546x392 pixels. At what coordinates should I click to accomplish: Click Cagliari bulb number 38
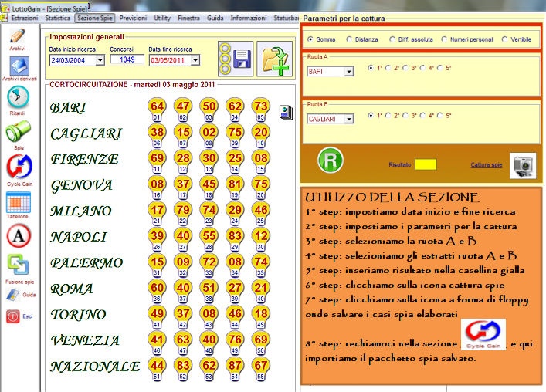(157, 132)
